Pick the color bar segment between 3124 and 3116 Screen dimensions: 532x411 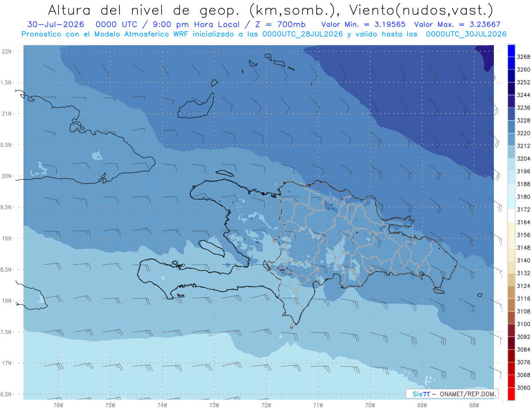511,292
